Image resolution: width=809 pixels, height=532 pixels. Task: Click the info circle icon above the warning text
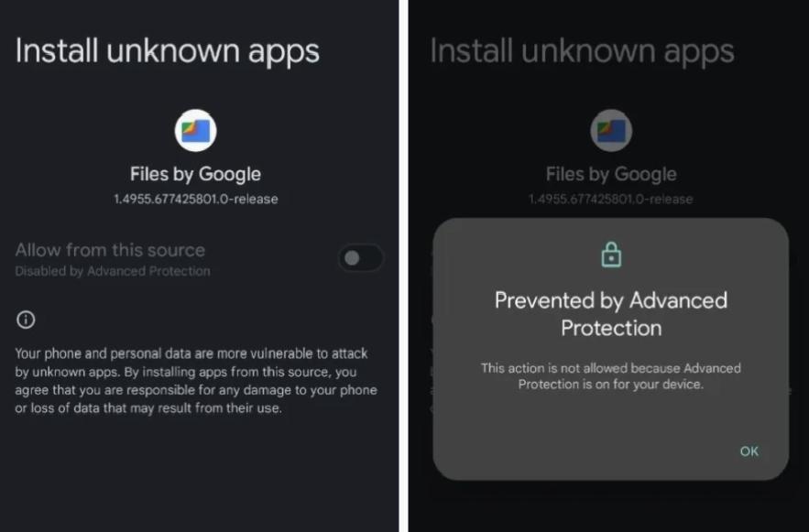click(26, 320)
